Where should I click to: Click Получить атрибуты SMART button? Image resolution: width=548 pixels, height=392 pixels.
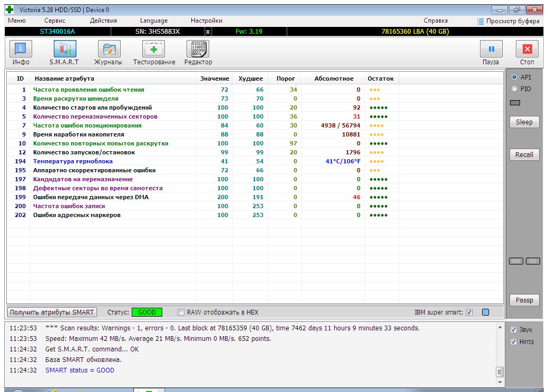click(x=52, y=312)
